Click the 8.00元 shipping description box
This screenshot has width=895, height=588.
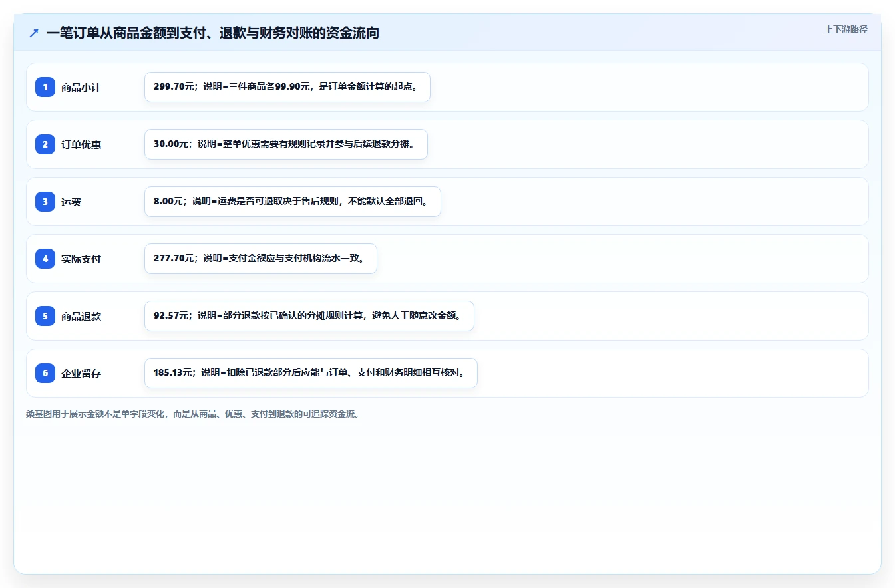(293, 202)
